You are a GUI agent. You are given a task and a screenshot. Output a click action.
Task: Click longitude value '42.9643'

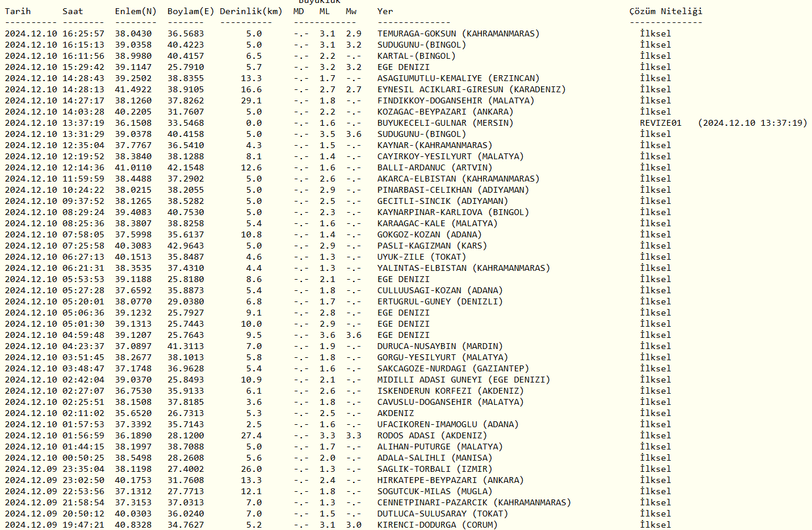[186, 246]
